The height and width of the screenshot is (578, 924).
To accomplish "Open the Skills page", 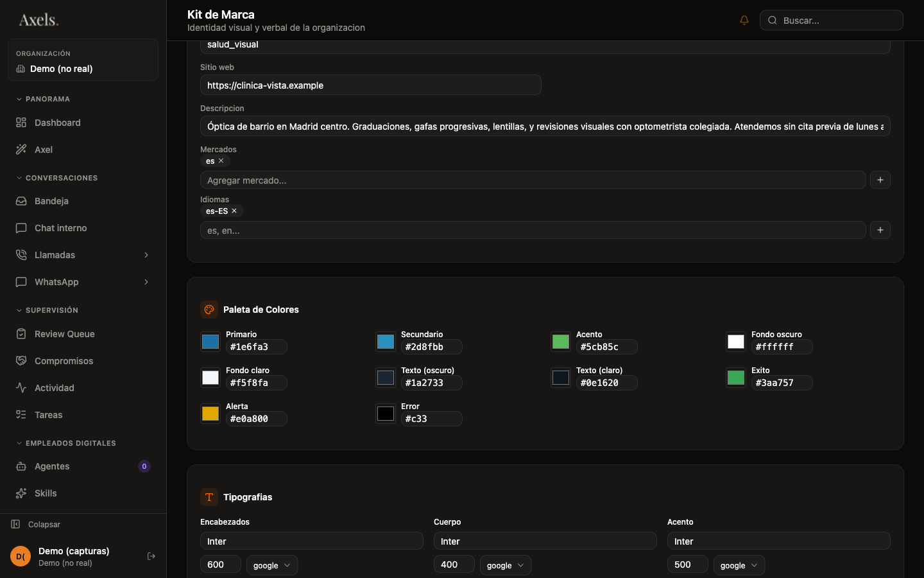I will click(83, 493).
